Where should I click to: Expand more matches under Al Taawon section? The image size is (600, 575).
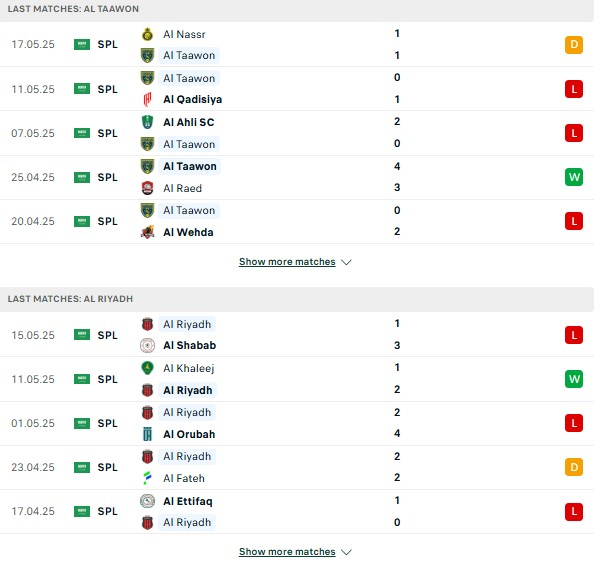click(287, 262)
